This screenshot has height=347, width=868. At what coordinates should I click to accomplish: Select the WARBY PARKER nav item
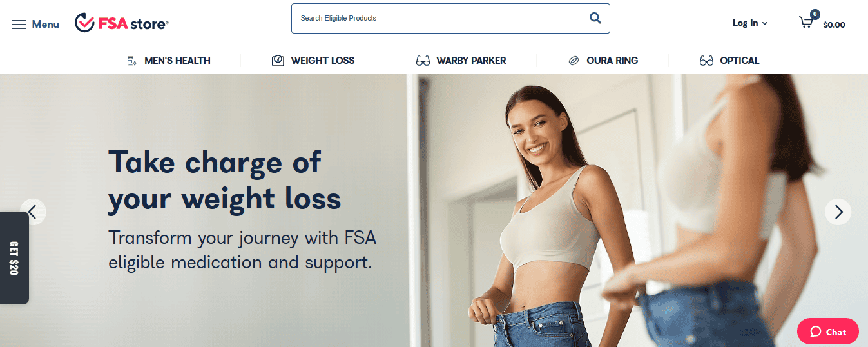471,61
